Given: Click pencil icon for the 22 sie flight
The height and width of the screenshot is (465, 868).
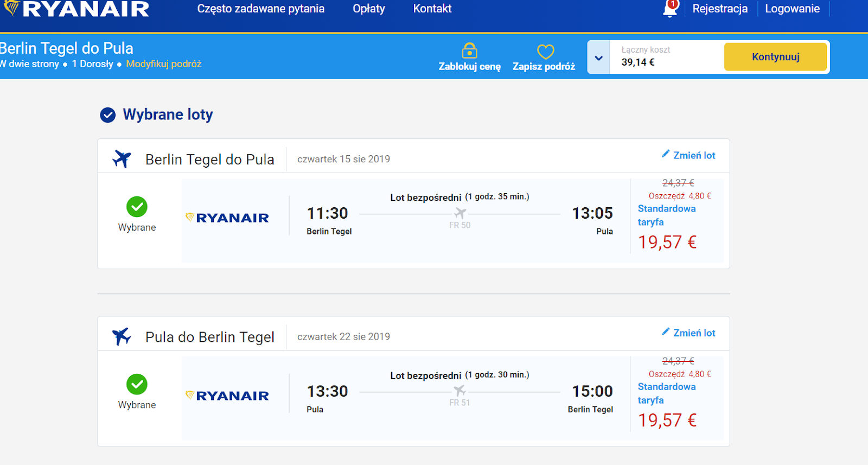Looking at the screenshot, I should coord(666,332).
